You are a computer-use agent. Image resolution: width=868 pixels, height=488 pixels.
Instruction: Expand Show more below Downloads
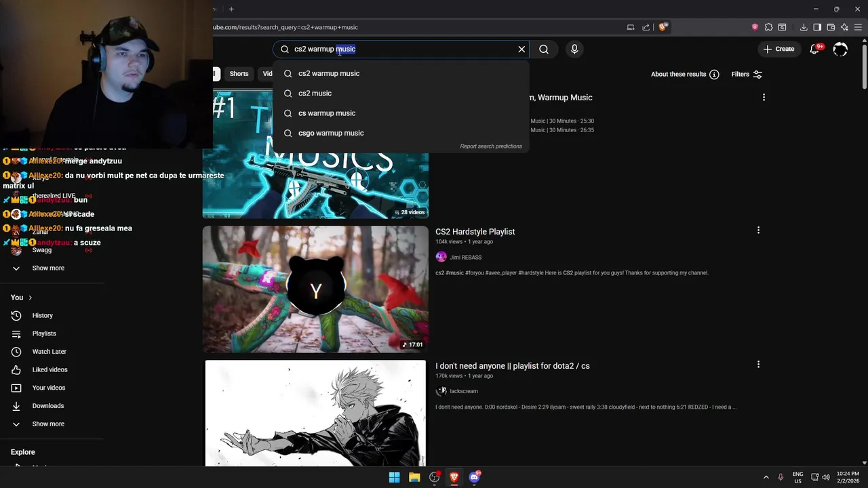coord(48,424)
